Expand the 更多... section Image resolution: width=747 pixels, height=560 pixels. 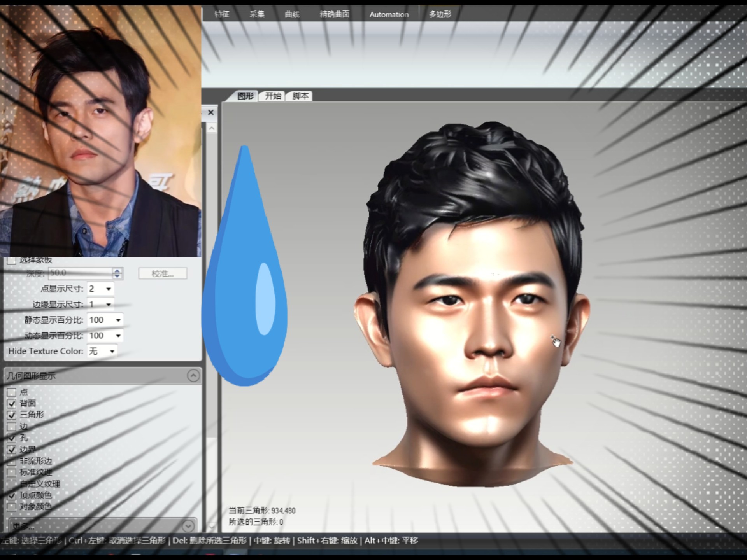(x=188, y=526)
